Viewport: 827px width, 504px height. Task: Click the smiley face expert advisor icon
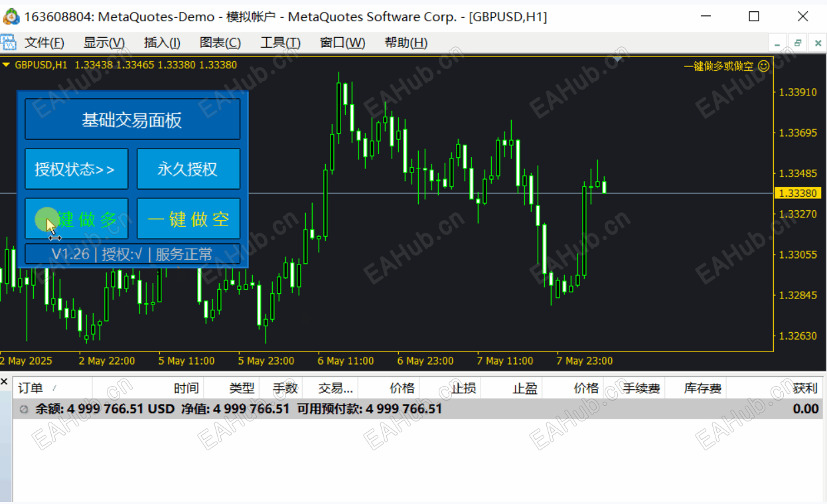tap(763, 66)
